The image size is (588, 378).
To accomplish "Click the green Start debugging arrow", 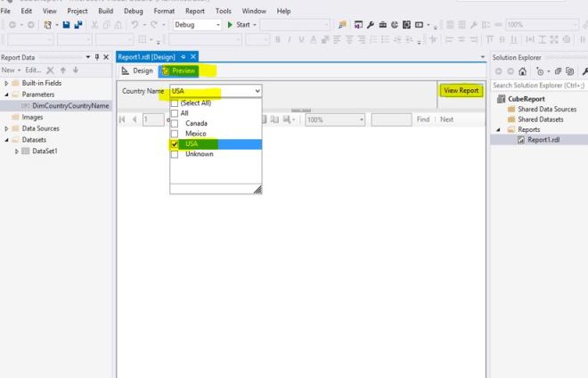I will point(231,25).
